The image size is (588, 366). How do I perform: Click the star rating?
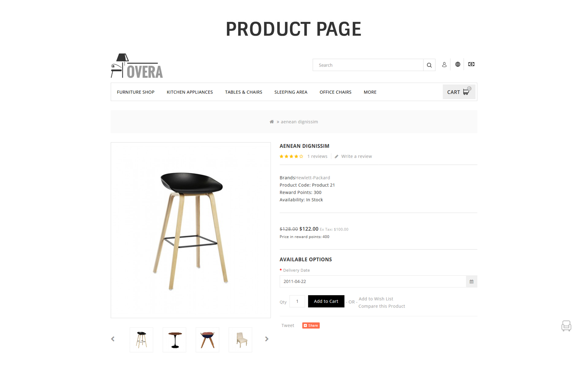coord(291,156)
